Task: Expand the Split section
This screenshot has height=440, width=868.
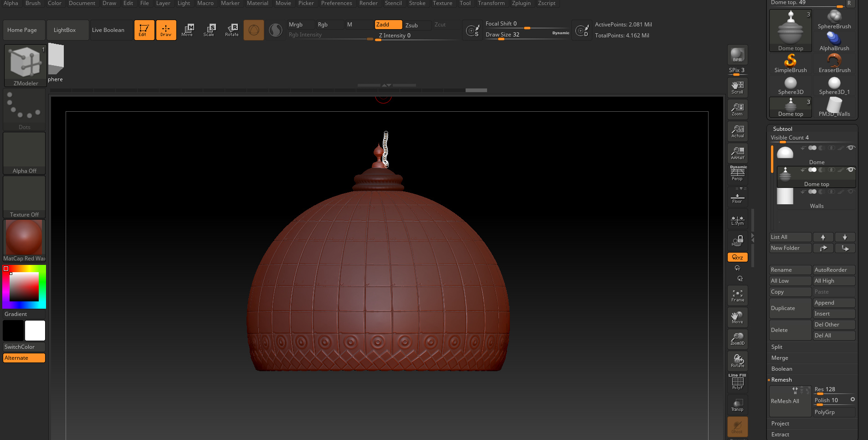Action: [x=776, y=347]
